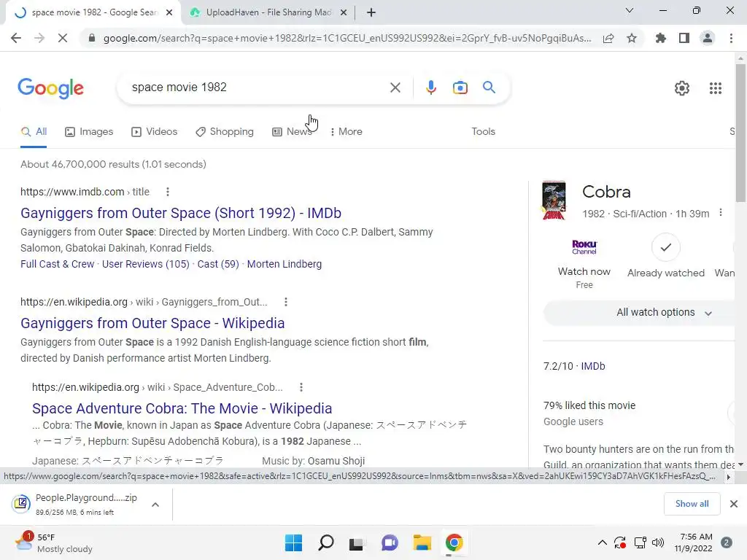Open the clock and date panel

pyautogui.click(x=693, y=542)
